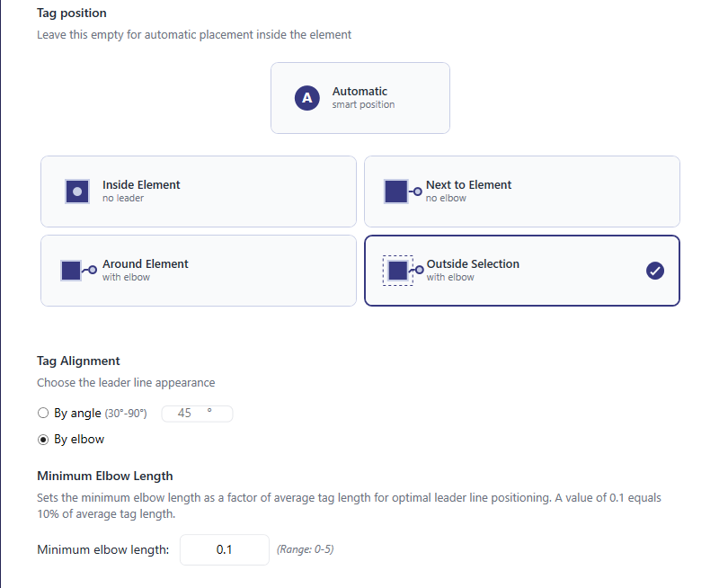The image size is (719, 588).
Task: Click the "with elbow" subtitle under Outside Selection
Action: 450,277
